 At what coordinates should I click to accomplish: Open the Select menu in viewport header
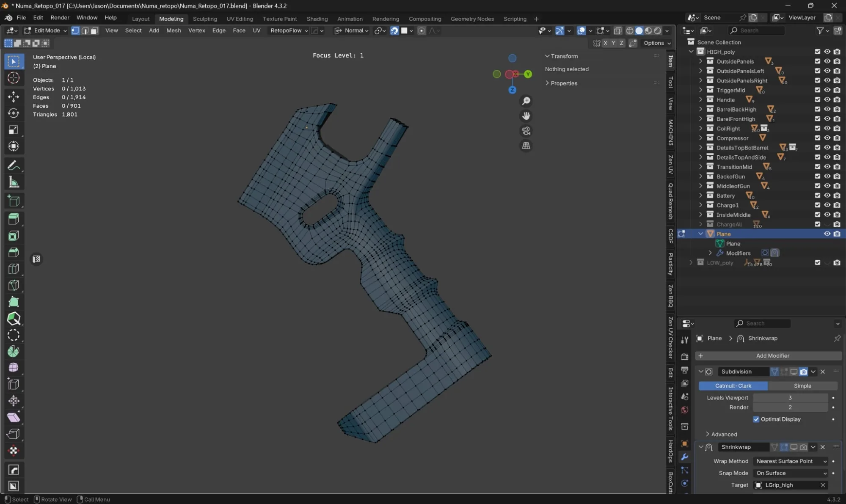pyautogui.click(x=133, y=30)
